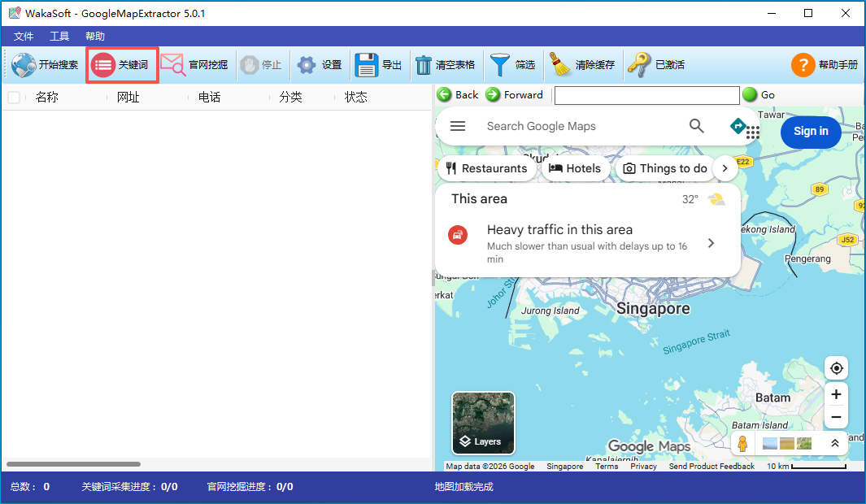
Task: Expand the map imagery panel chevrons
Action: (x=834, y=443)
